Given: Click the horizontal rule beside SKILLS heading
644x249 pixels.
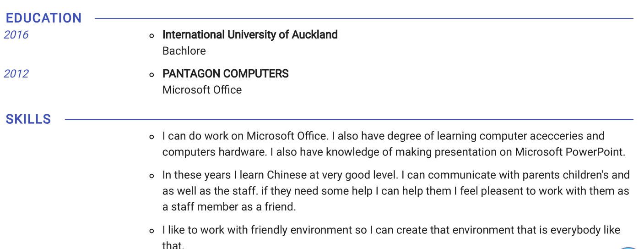Looking at the screenshot, I should 349,120.
